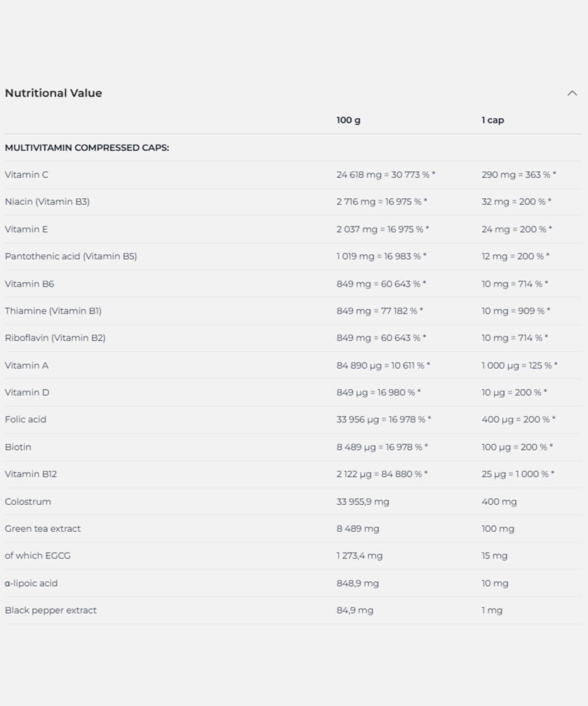Click the Vitamin C row label
The height and width of the screenshot is (706, 588).
pyautogui.click(x=26, y=175)
